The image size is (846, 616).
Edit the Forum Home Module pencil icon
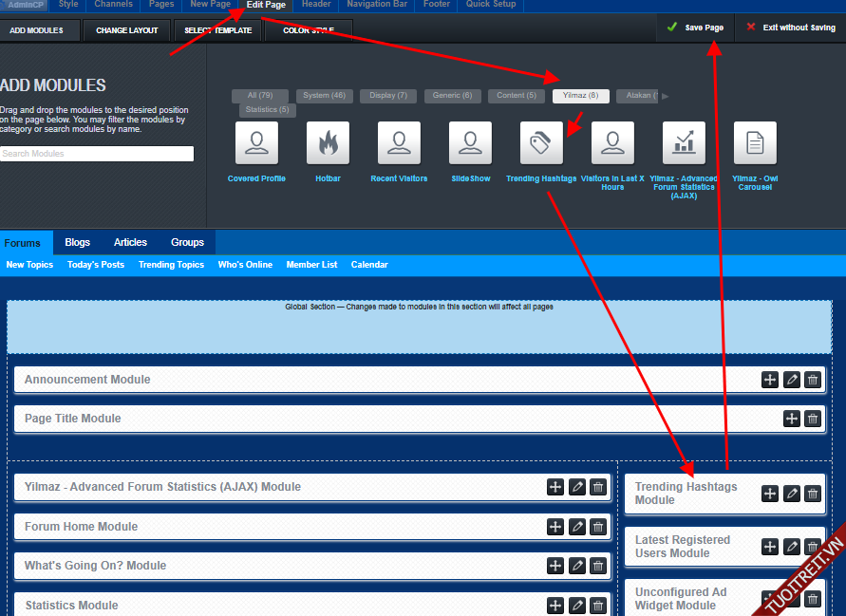pyautogui.click(x=576, y=527)
